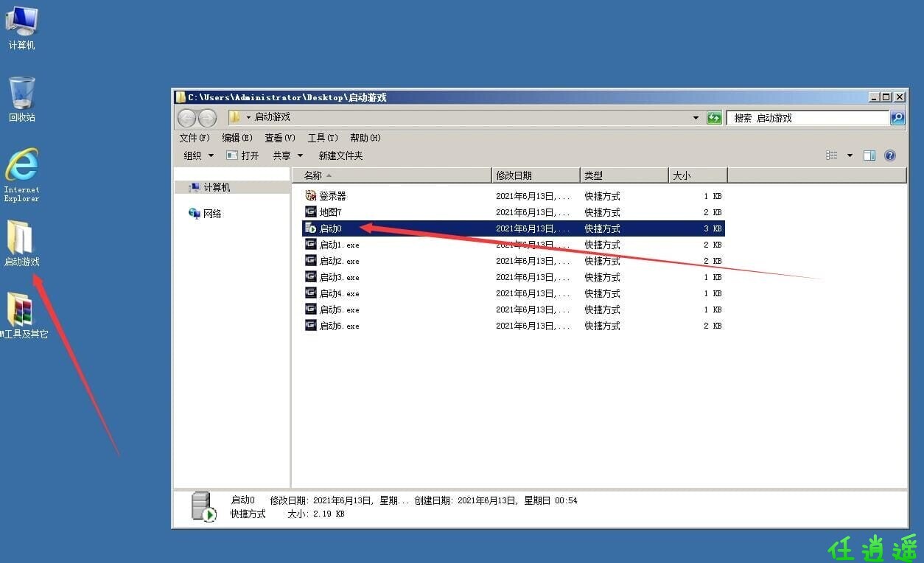Click the explorer back navigation arrow

coord(187,118)
